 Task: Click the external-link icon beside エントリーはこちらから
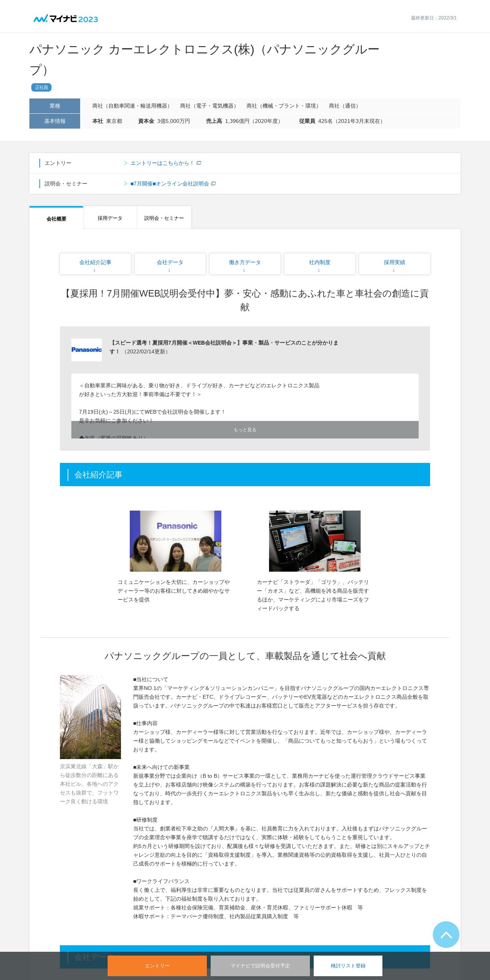[199, 163]
